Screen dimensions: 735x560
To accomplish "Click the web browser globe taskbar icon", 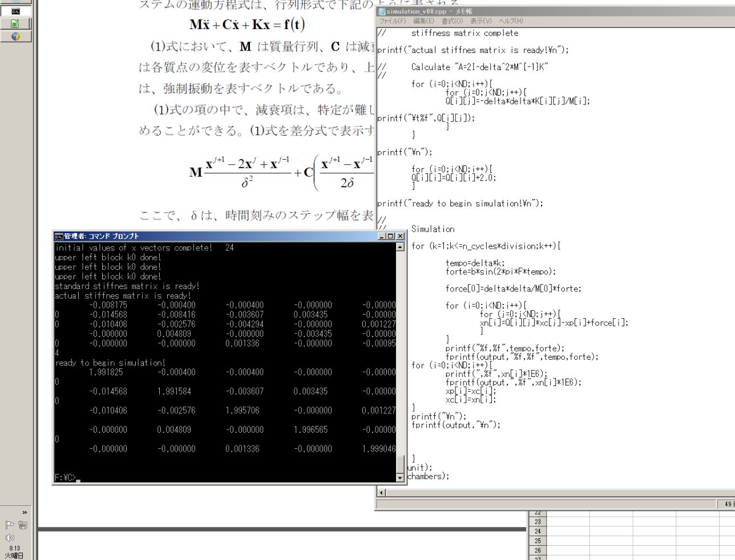I will pos(15,36).
